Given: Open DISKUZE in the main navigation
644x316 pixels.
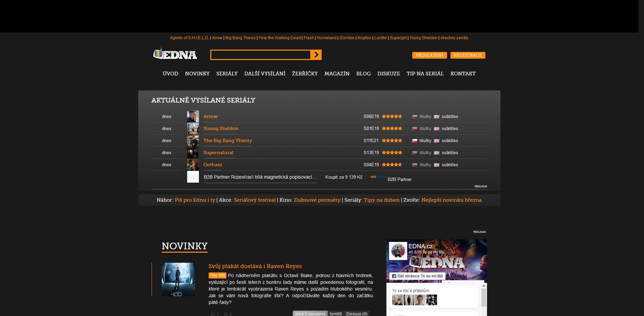Looking at the screenshot, I should (389, 74).
